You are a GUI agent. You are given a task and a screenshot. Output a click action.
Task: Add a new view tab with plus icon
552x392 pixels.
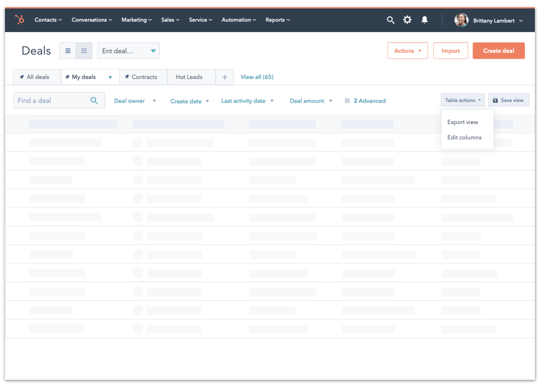point(225,77)
